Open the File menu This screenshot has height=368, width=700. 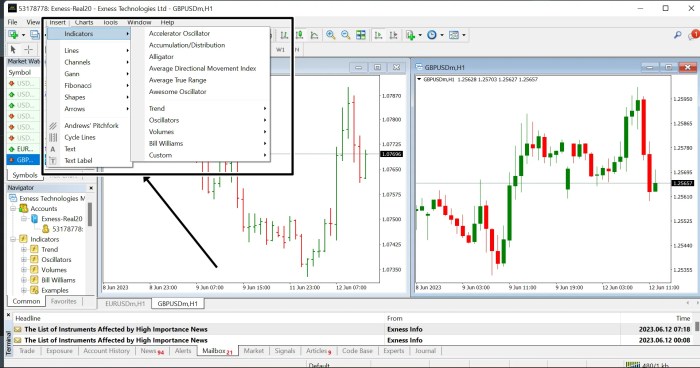[x=12, y=22]
